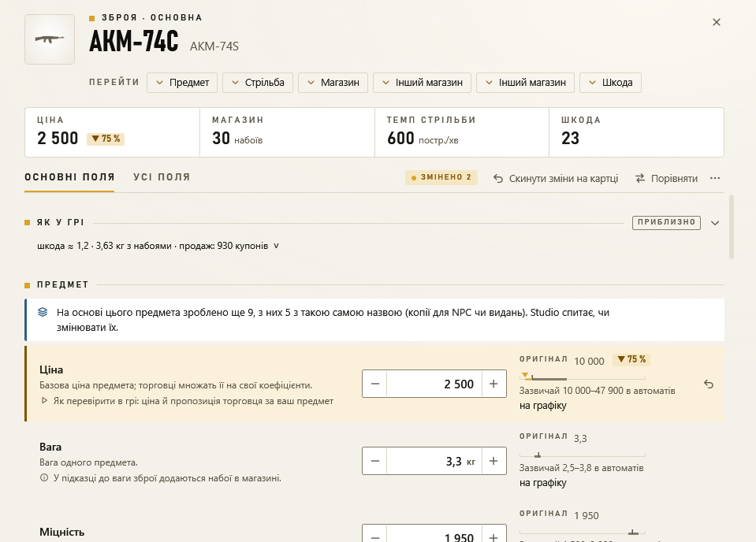Open the Усі поля tab

pyautogui.click(x=162, y=177)
